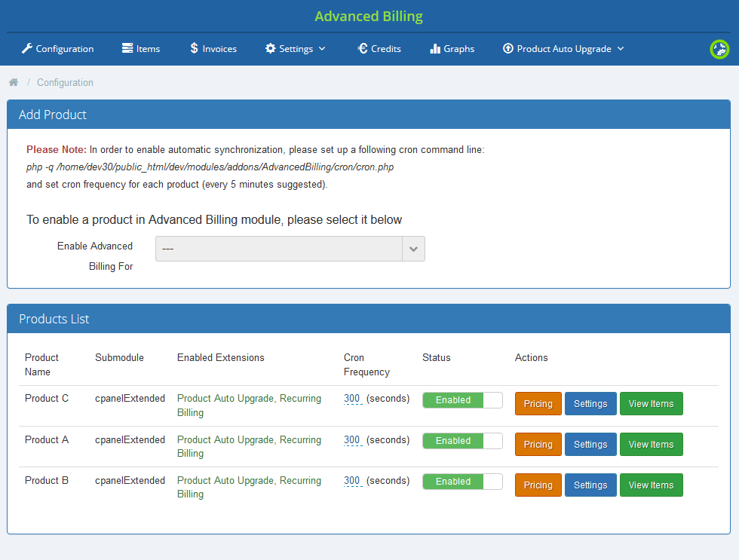
Task: Toggle the Enabled switch for Product A
Action: (x=462, y=441)
